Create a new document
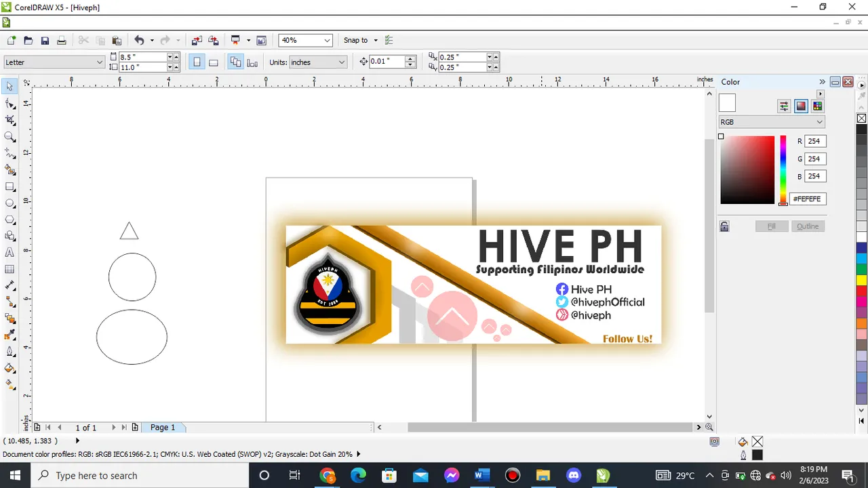 12,41
